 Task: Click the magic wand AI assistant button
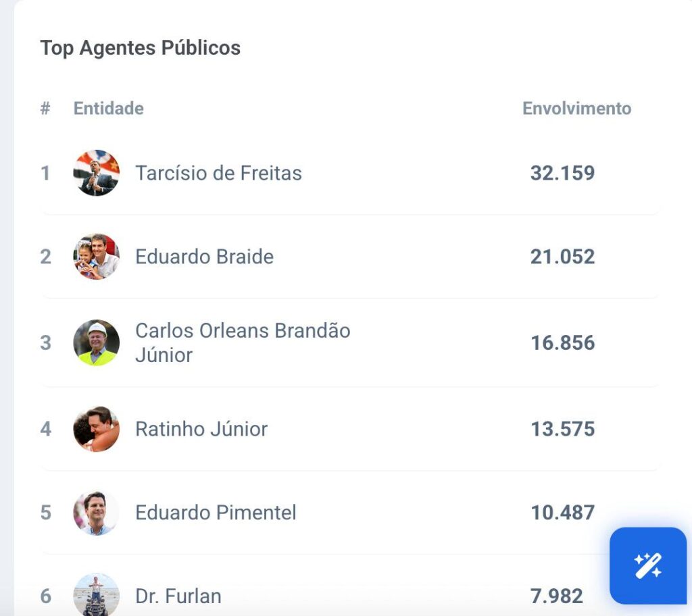647,565
